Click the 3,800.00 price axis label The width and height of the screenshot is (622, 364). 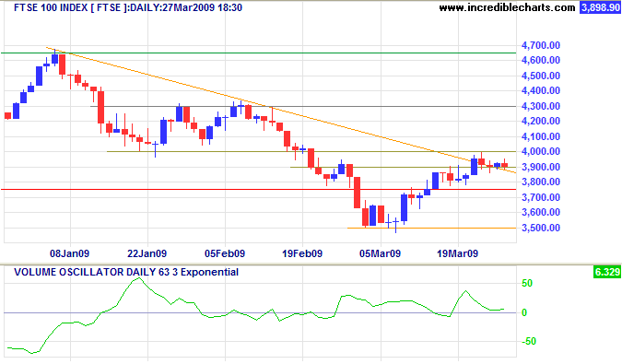(541, 182)
